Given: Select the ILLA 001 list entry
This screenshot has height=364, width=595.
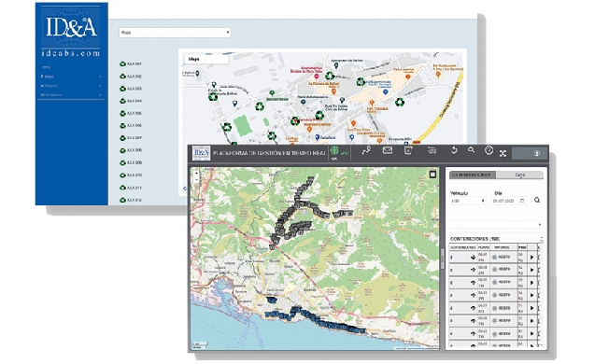Looking at the screenshot, I should point(131,64).
